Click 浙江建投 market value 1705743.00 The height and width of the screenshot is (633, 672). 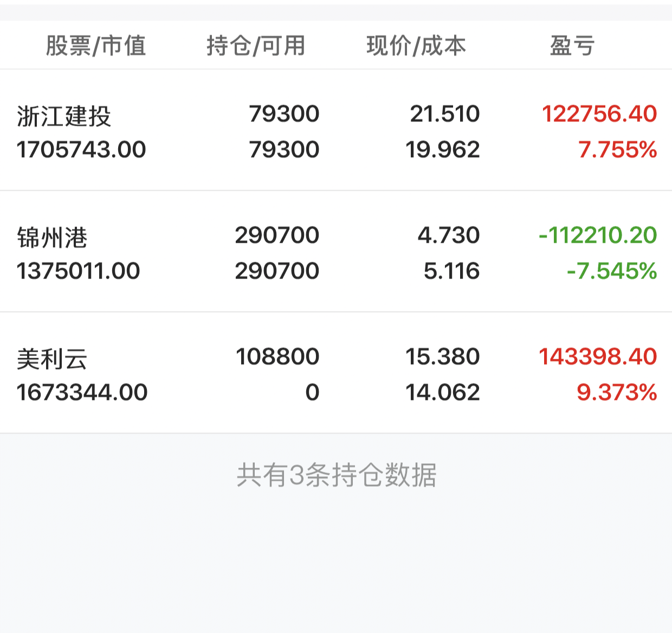pyautogui.click(x=81, y=150)
